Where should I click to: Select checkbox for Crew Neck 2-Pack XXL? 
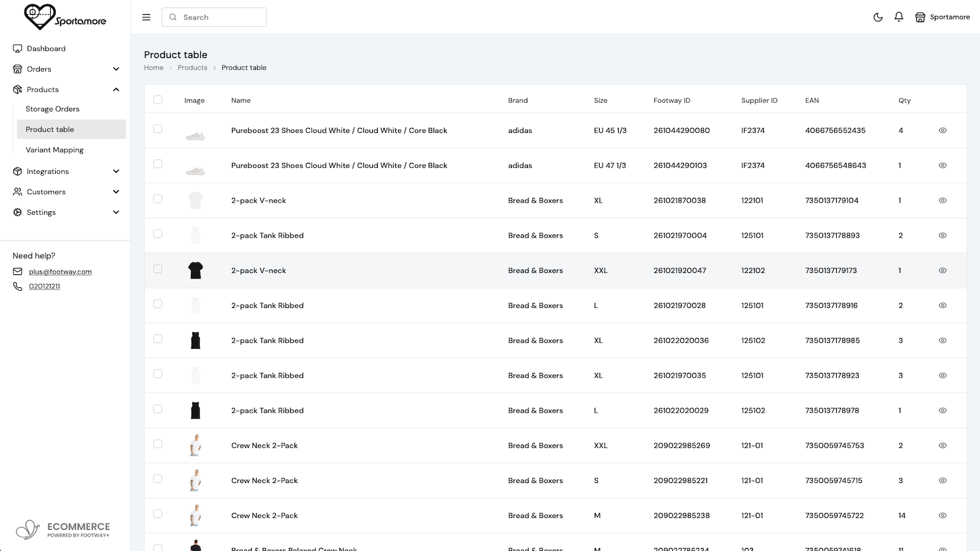click(x=158, y=444)
